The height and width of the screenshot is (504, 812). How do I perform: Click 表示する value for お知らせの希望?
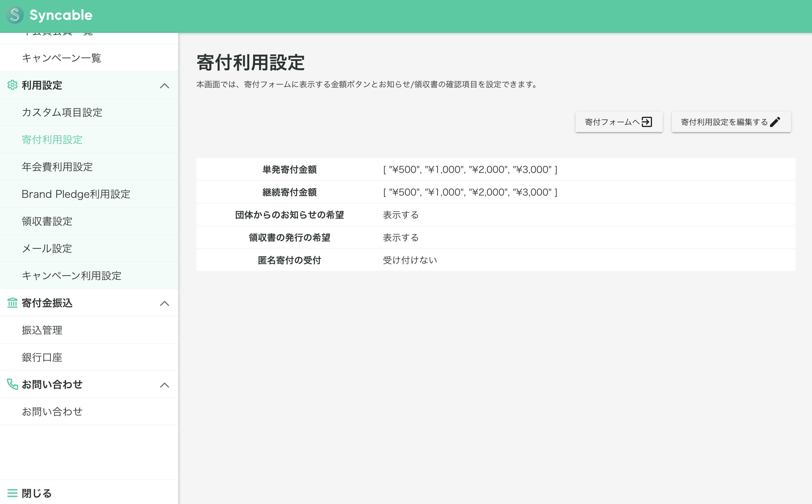(x=401, y=215)
